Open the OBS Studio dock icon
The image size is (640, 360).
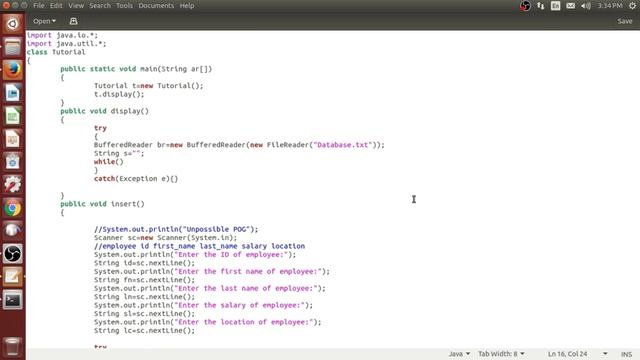(x=13, y=254)
